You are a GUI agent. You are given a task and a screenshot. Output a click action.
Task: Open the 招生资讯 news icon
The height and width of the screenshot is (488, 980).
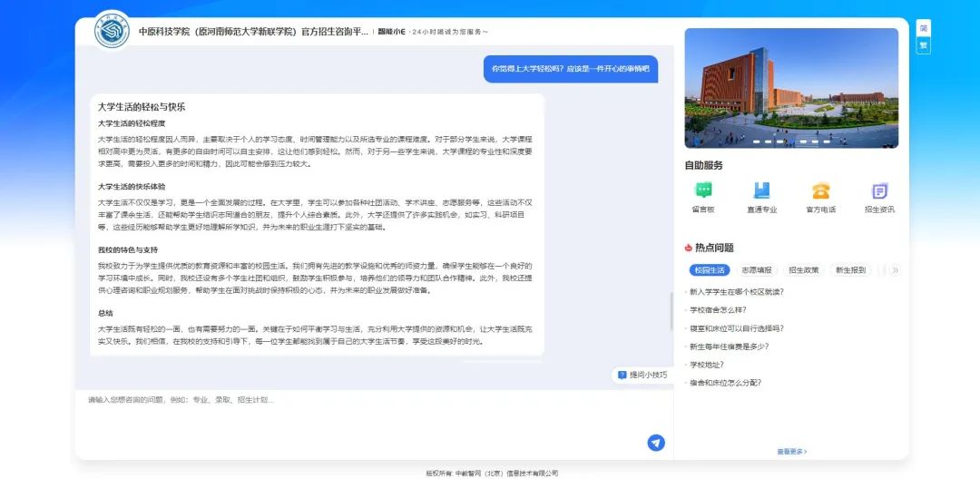[879, 191]
